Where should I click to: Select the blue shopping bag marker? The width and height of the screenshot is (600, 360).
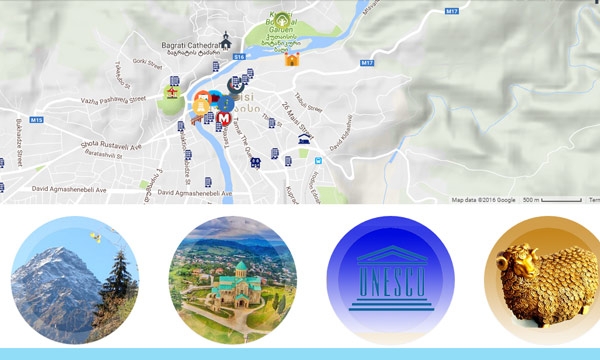pyautogui.click(x=318, y=161)
